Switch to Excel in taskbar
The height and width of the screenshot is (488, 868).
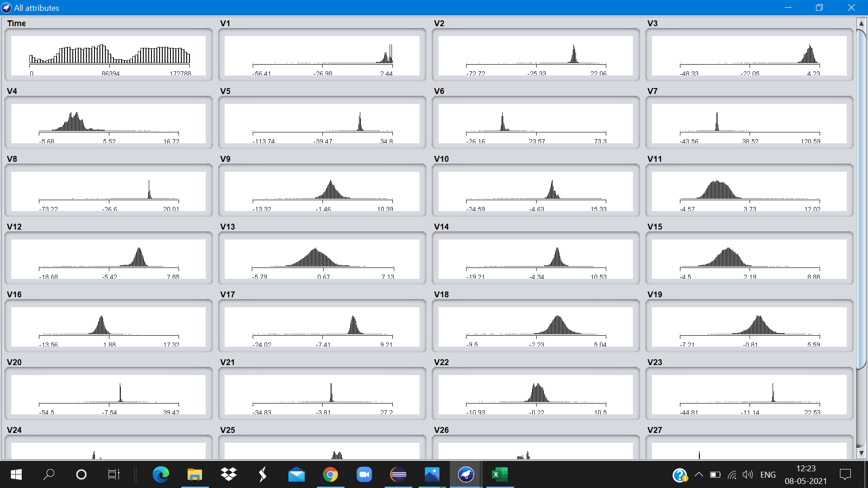500,474
